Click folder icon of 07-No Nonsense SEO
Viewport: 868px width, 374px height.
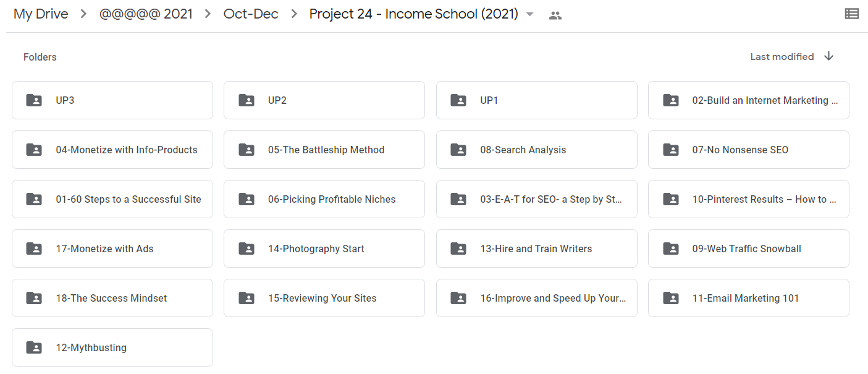(670, 150)
